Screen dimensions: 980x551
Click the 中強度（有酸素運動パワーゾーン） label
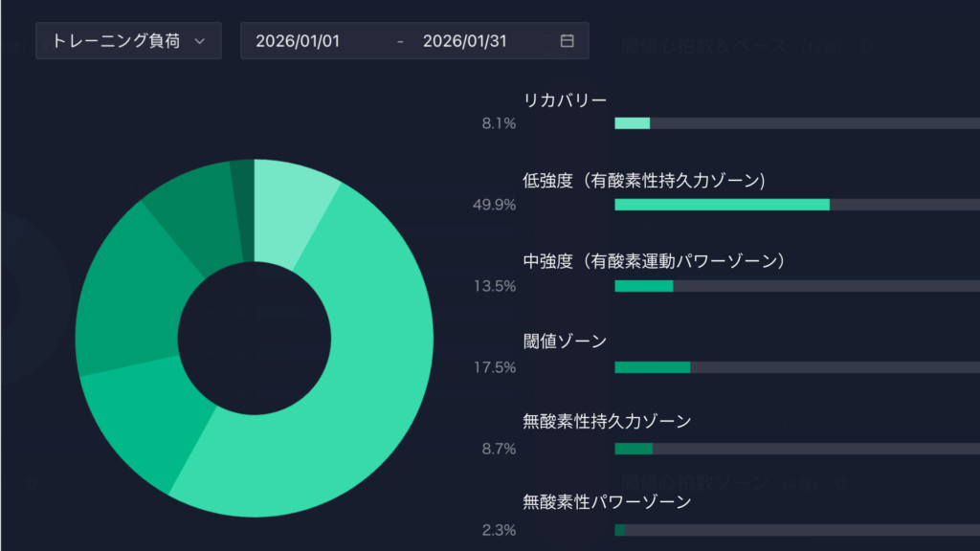[x=654, y=261]
